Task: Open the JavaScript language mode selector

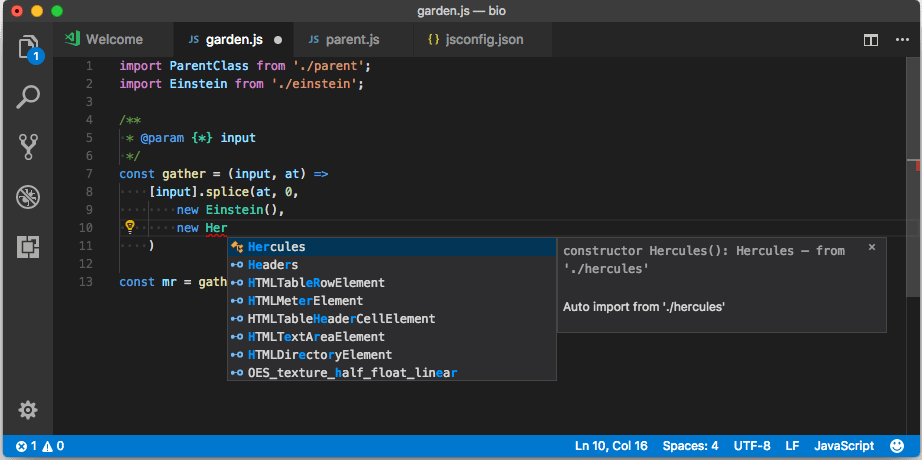Action: click(844, 446)
